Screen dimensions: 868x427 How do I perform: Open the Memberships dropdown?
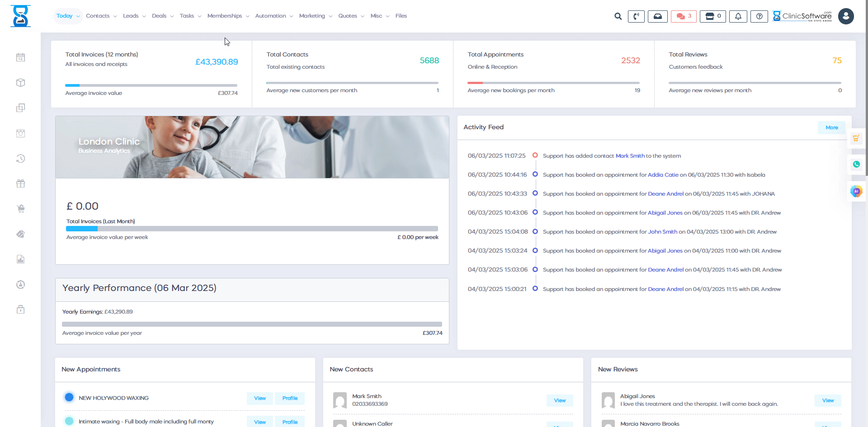point(225,16)
